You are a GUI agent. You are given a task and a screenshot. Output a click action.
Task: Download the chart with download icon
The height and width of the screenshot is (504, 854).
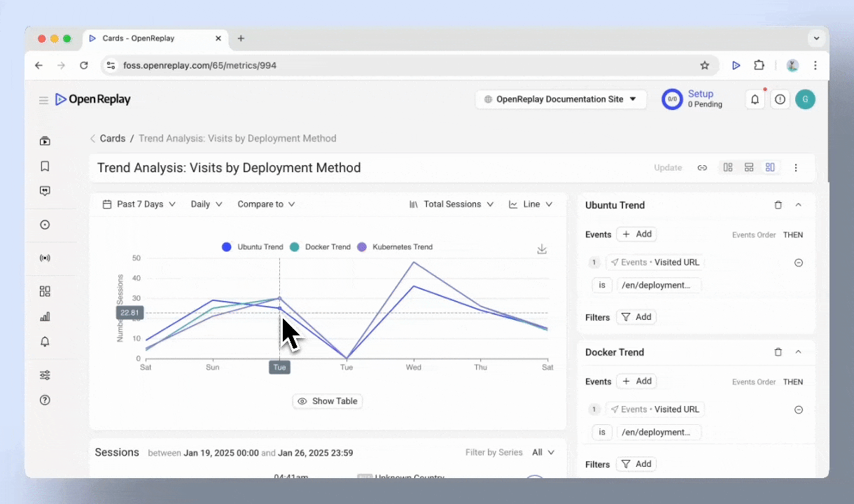(x=542, y=249)
